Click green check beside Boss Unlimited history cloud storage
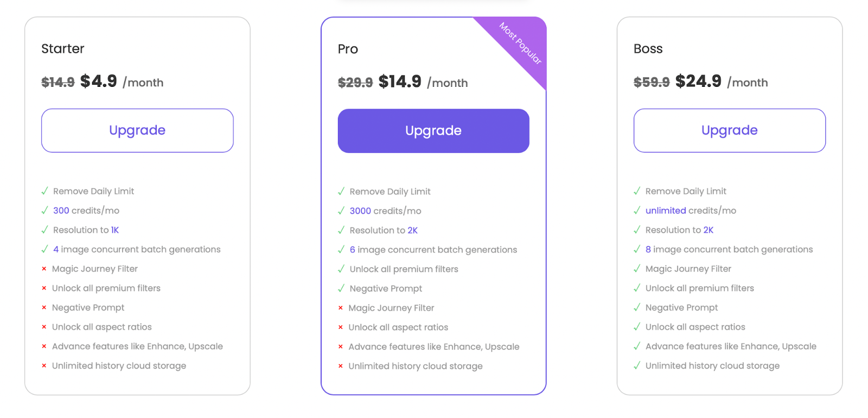The height and width of the screenshot is (418, 868). click(637, 365)
